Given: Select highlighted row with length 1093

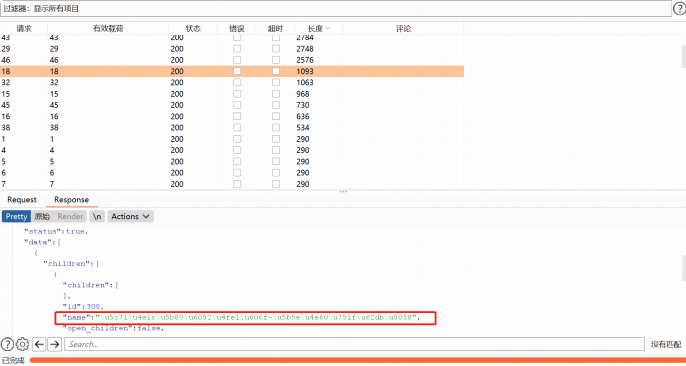Looking at the screenshot, I should [x=232, y=71].
